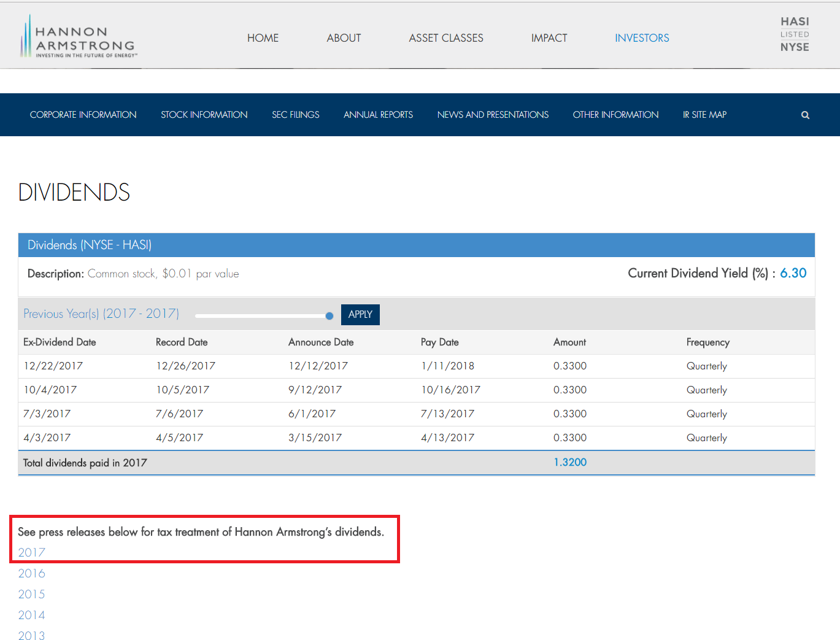Click the Record Date column header
The height and width of the screenshot is (640, 840).
click(182, 342)
